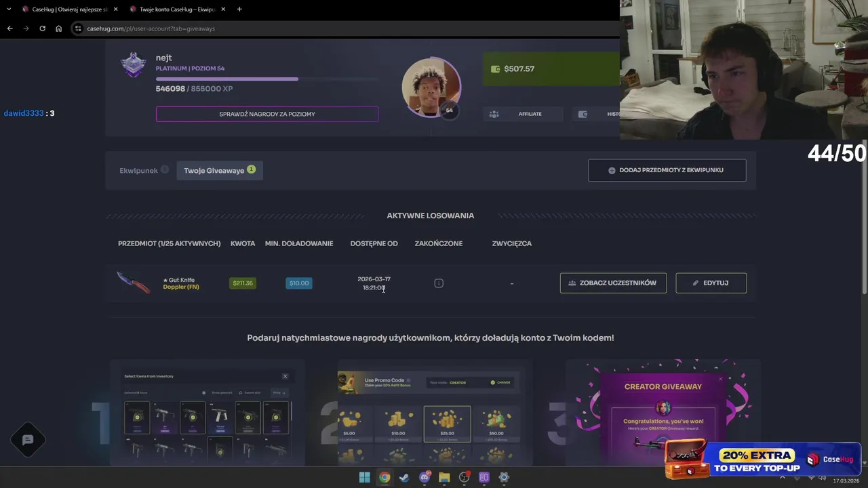Switch to 'CaseHug | Otwieraj najlepsze' tab
Screen dimensions: 868x488
click(68, 9)
